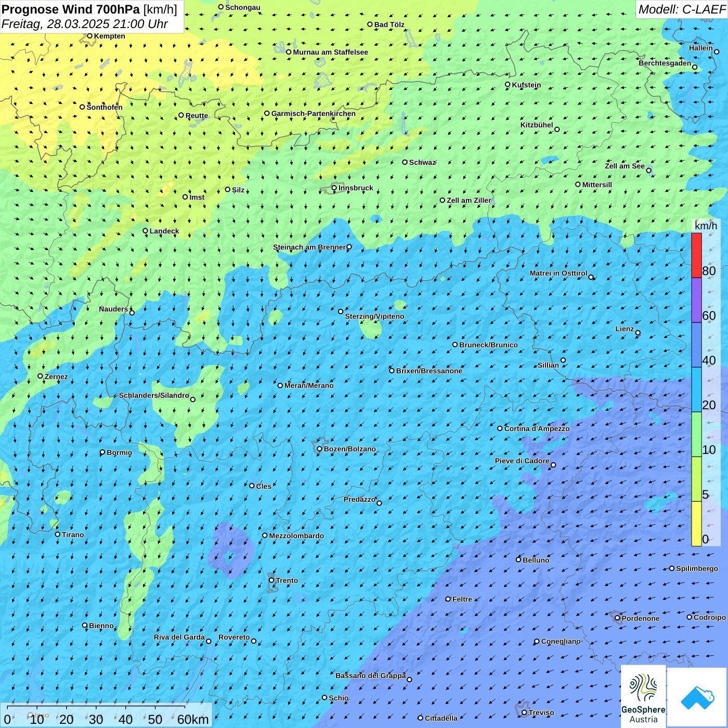Click the 'Murnau am Staffelsee' label
Image resolution: width=728 pixels, height=728 pixels.
point(331,52)
